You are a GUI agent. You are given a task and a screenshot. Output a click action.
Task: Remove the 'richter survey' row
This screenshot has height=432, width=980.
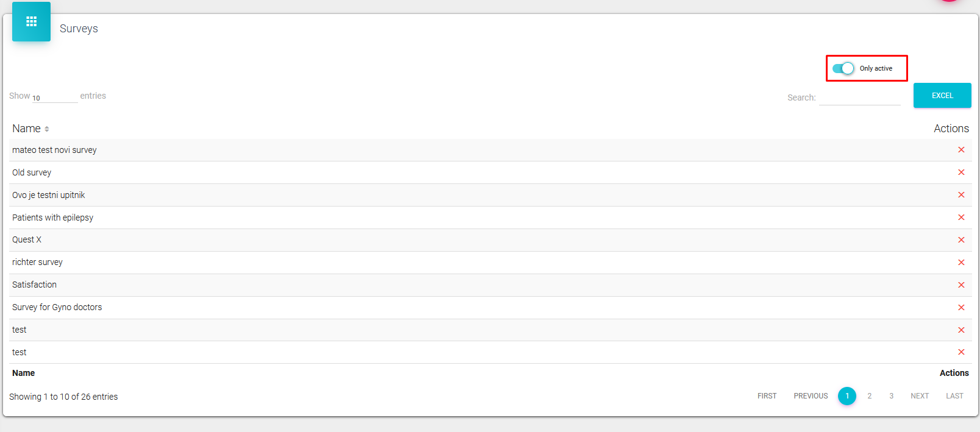(x=961, y=263)
